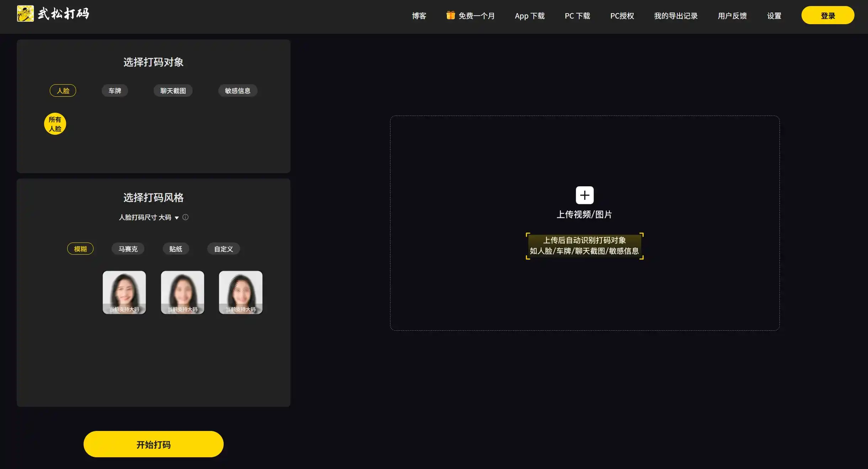Select the 车牌 target tab

(115, 91)
